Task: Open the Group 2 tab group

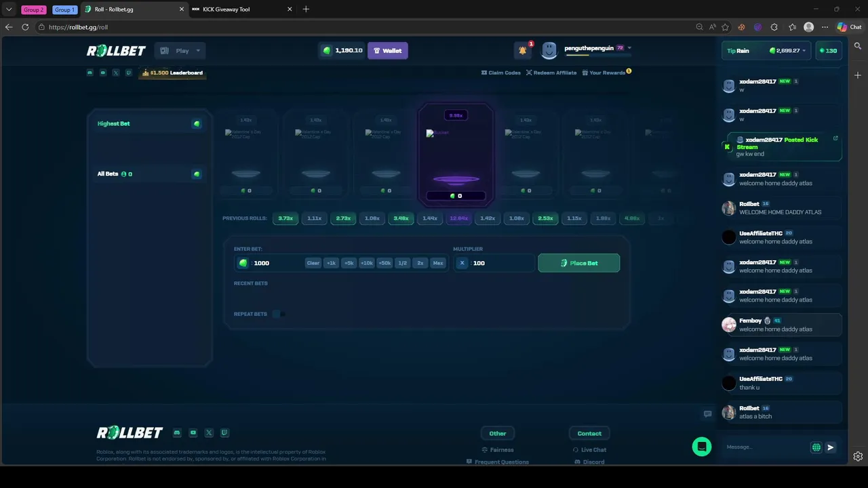Action: (33, 9)
